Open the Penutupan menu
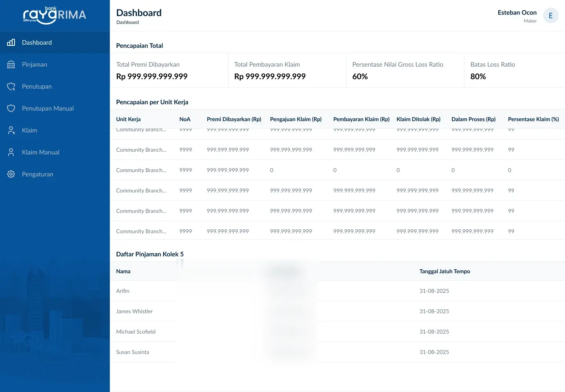565x392 pixels. [55, 86]
